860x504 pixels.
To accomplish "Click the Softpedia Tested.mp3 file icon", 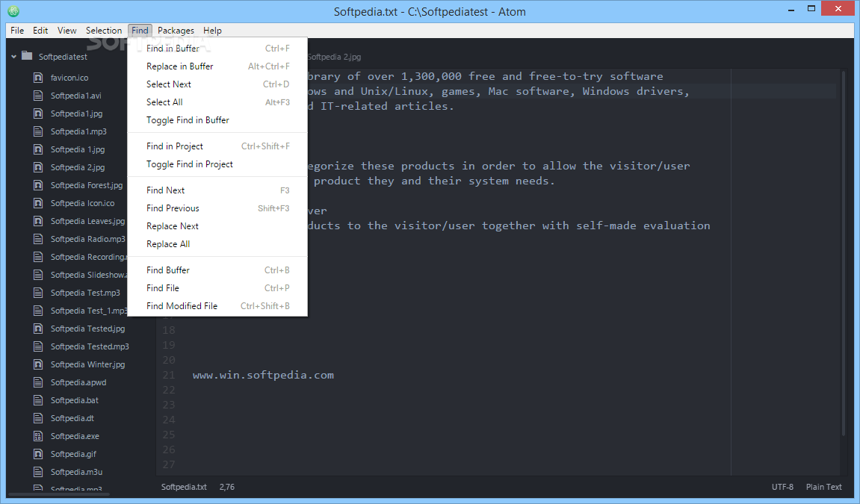I will coord(38,346).
